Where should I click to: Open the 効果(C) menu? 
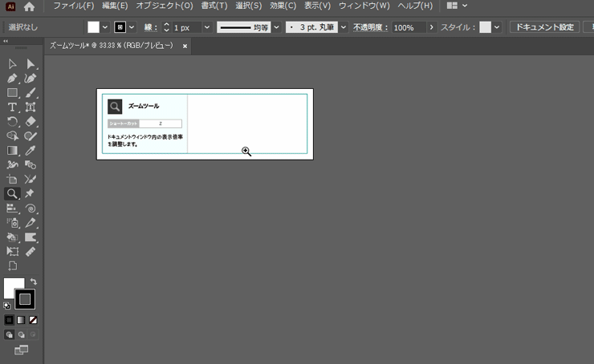click(283, 6)
